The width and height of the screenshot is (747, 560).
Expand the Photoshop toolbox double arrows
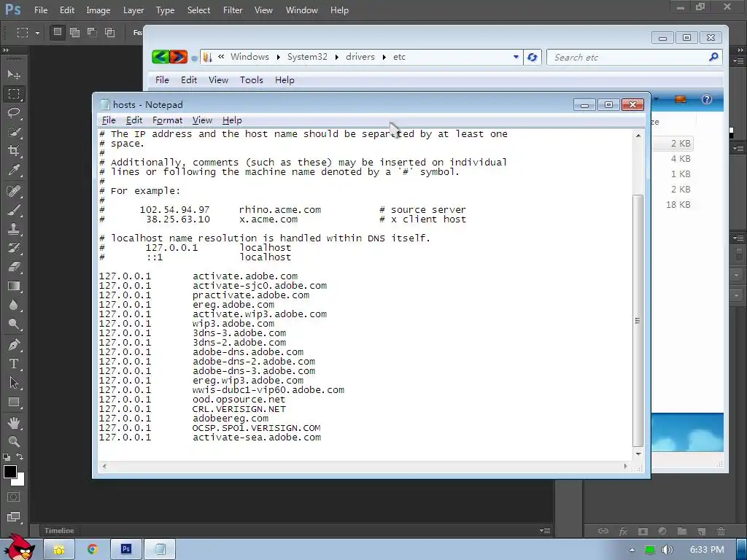click(6, 50)
